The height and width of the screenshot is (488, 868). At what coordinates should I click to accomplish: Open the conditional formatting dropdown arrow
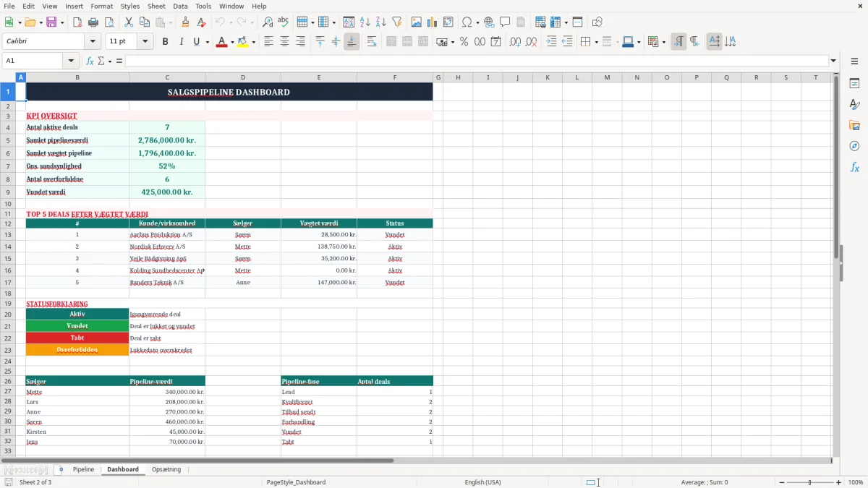(x=663, y=42)
